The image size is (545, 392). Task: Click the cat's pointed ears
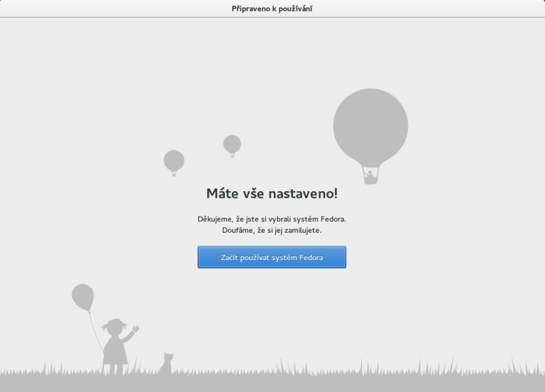tap(168, 355)
